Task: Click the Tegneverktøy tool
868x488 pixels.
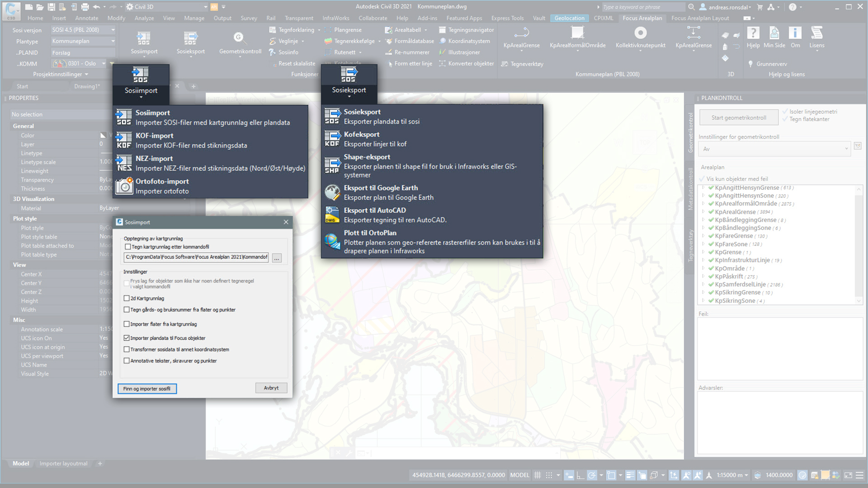Action: point(522,64)
